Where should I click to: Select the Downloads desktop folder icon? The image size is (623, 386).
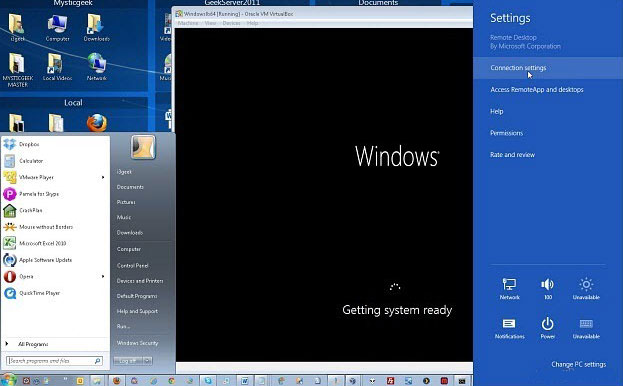pyautogui.click(x=97, y=28)
